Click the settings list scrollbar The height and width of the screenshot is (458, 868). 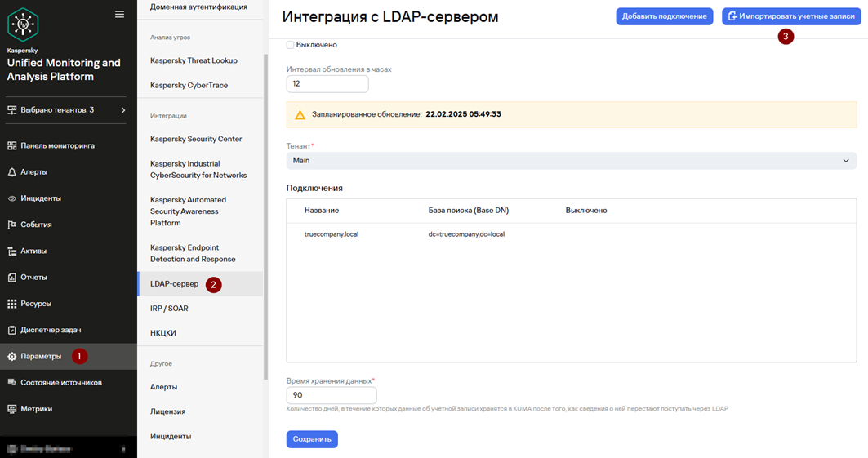[265, 216]
